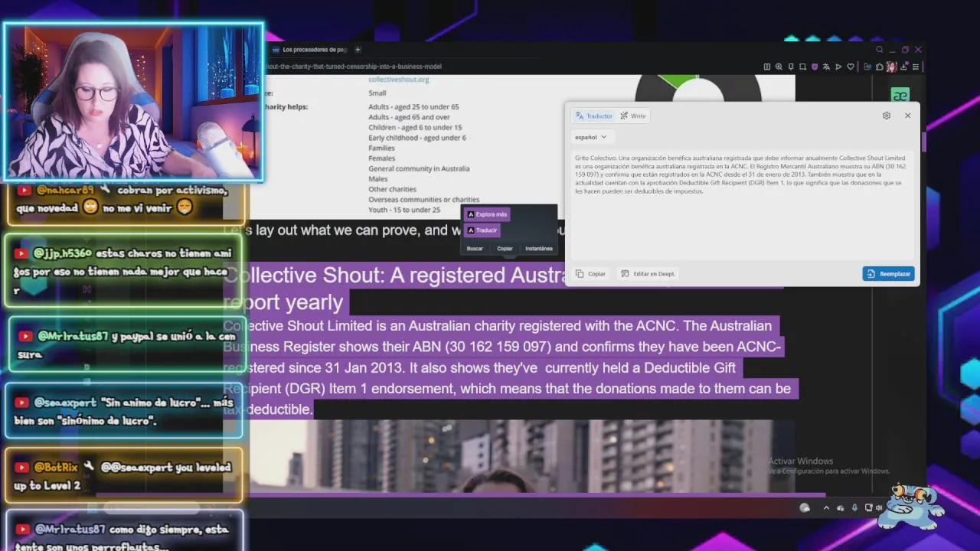This screenshot has height=551, width=980.
Task: Click the @seaexpert chat message
Action: click(x=123, y=411)
